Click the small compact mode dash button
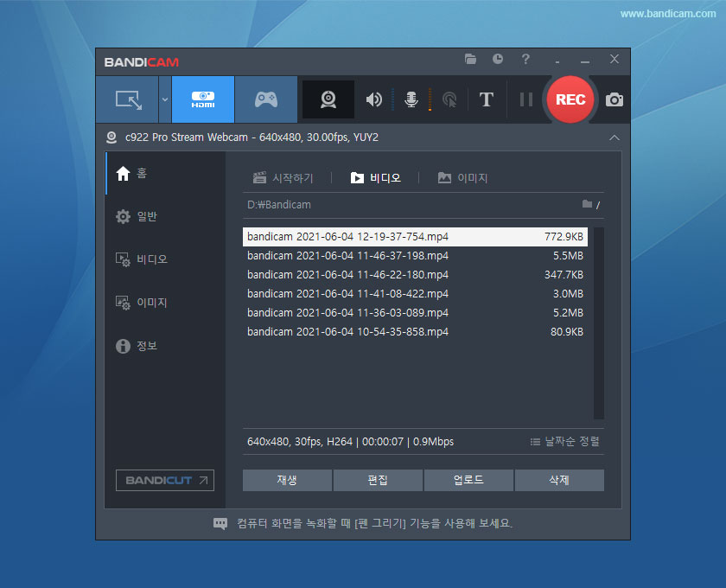726x588 pixels. tap(557, 61)
